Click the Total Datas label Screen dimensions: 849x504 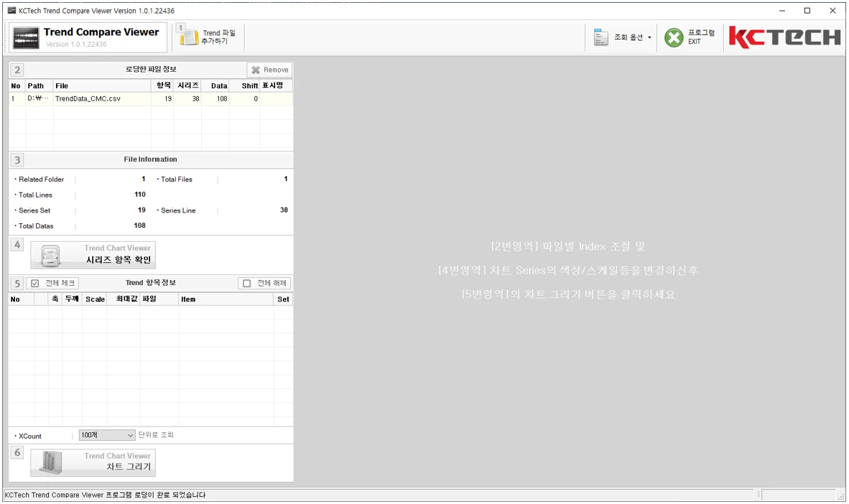(36, 226)
